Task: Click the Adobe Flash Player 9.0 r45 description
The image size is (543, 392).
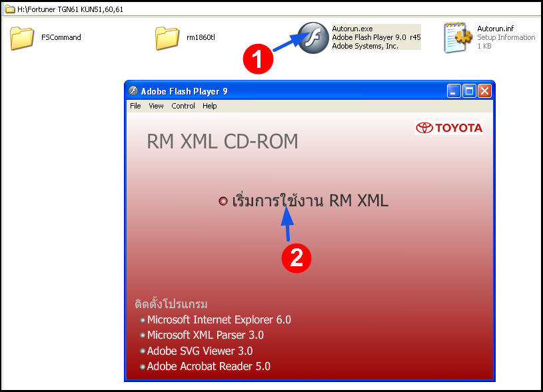Action: (x=376, y=37)
